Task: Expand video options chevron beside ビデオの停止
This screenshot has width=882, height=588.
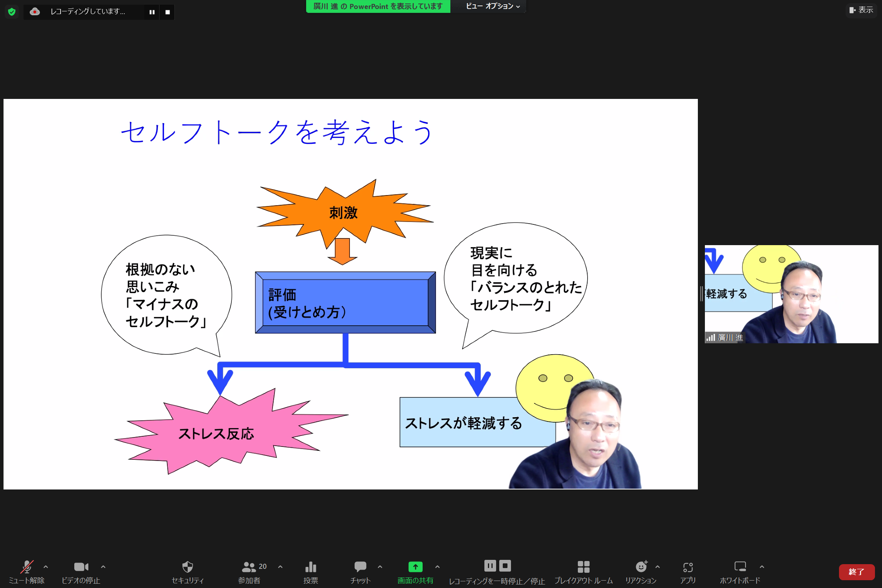Action: (x=103, y=566)
